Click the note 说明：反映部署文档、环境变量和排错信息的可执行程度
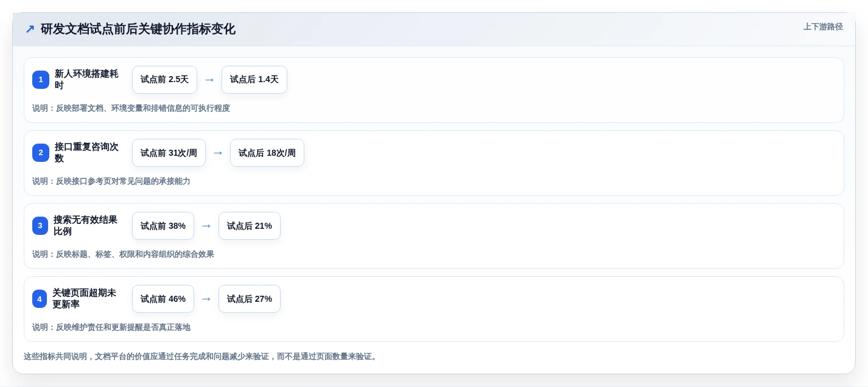Screen dimensions: 868x387 coord(131,108)
